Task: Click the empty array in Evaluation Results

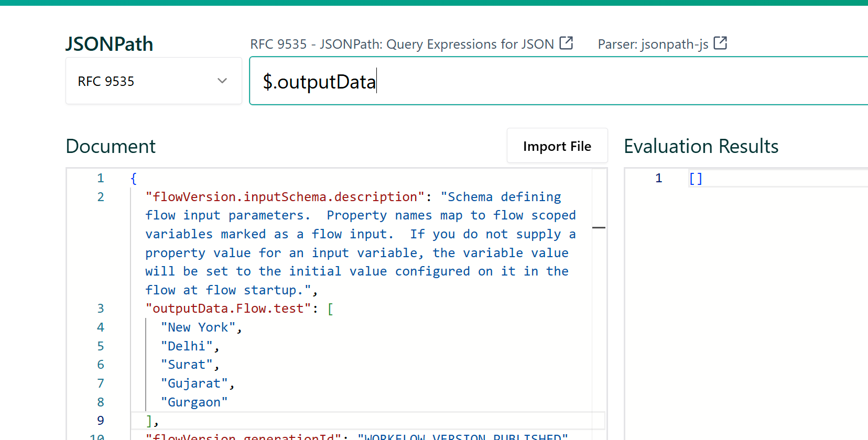Action: [x=696, y=179]
